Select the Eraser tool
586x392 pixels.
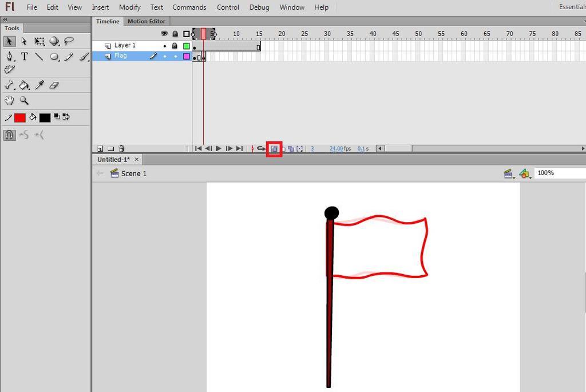tap(54, 85)
